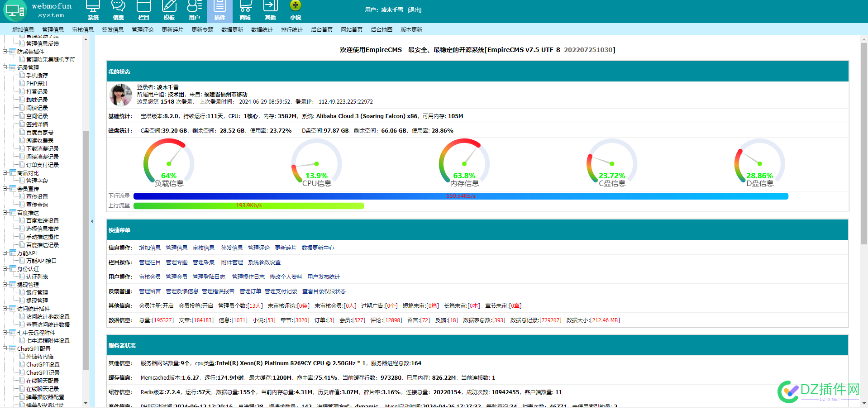Screen dimensions: 868x410
Task: Collapse the ChatGPT配置 tree node
Action: pos(5,348)
